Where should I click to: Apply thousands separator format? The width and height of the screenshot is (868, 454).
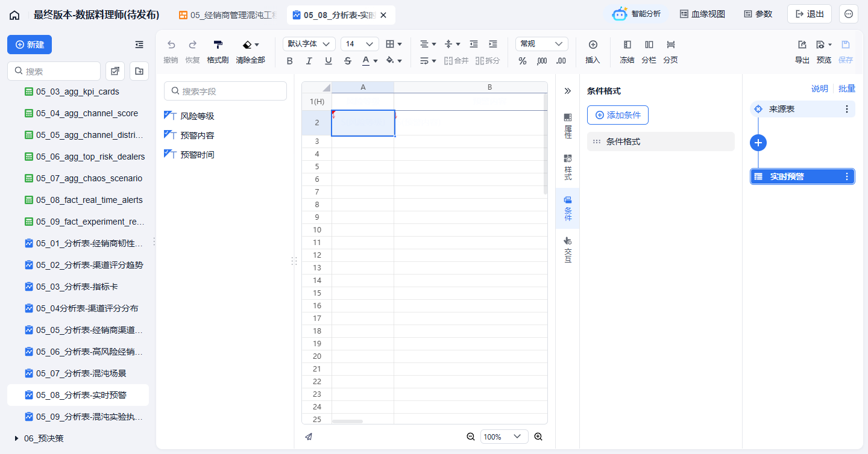click(542, 61)
